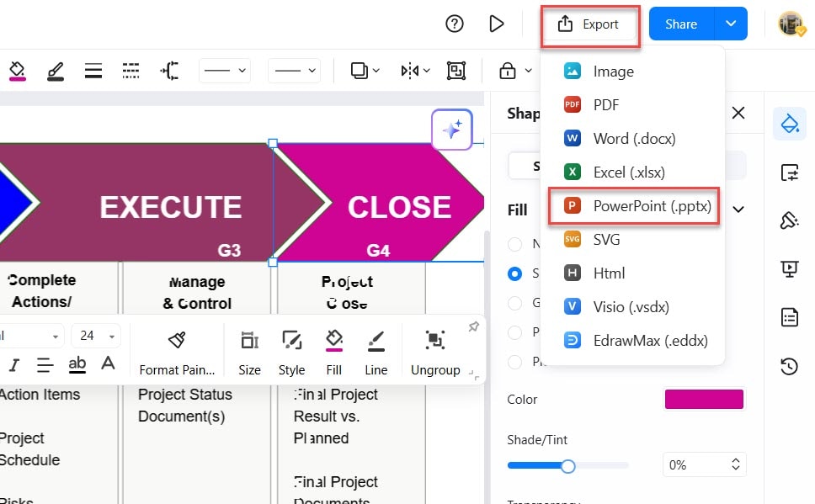Collapse the Fill section chevron
815x504 pixels.
coord(738,210)
